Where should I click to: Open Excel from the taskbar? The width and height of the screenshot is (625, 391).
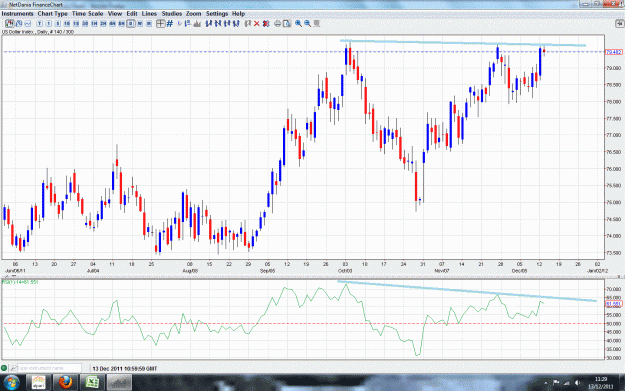click(x=92, y=383)
